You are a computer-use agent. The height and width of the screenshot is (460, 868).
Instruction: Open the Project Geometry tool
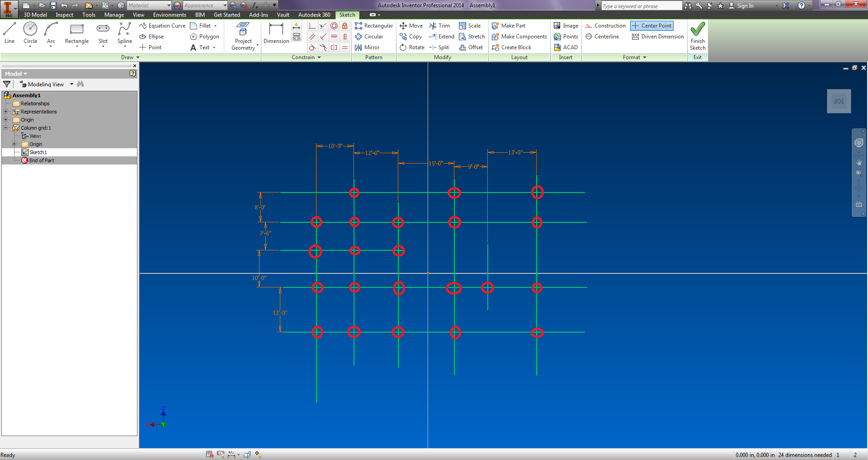tap(243, 34)
